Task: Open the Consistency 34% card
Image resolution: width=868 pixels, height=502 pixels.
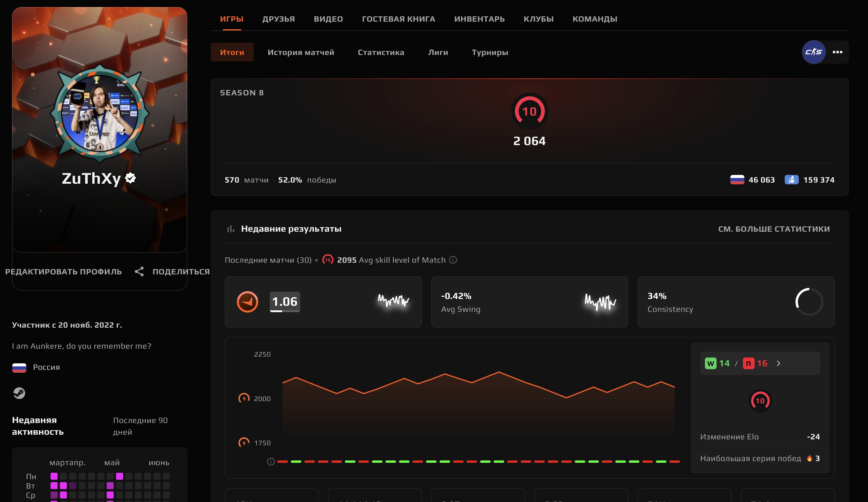Action: pyautogui.click(x=736, y=302)
